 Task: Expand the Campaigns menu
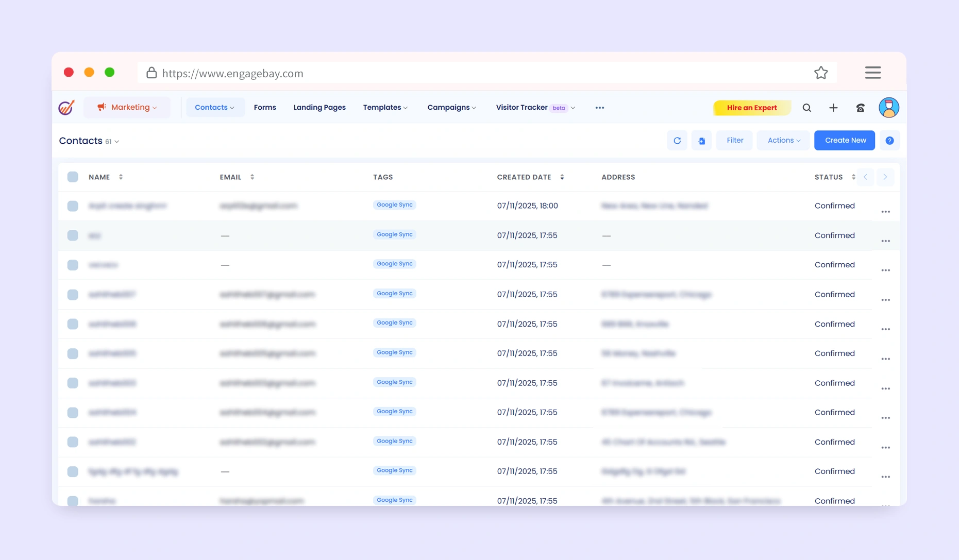pyautogui.click(x=451, y=108)
